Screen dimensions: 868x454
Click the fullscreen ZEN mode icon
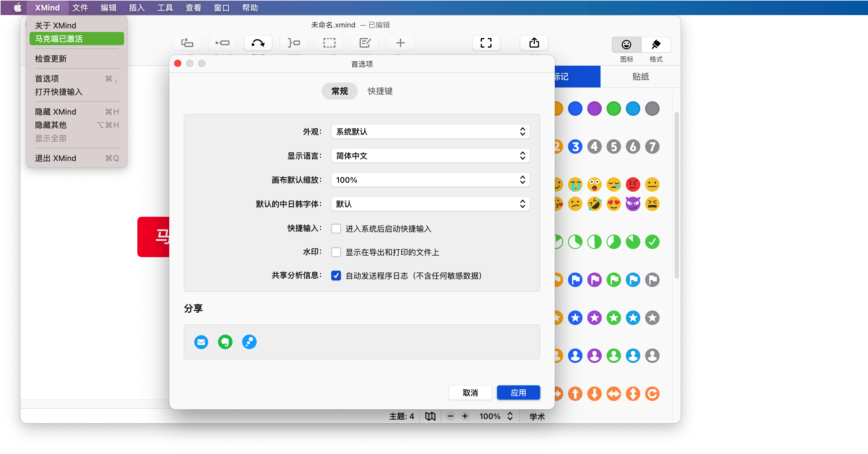pos(486,43)
